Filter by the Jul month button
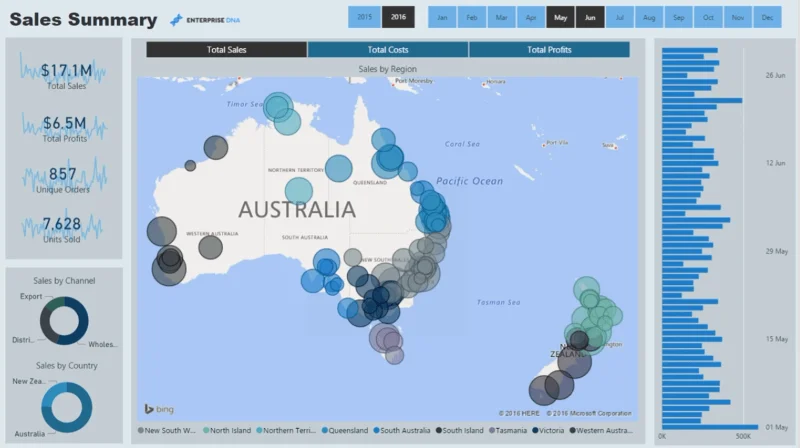This screenshot has width=800, height=448. point(620,17)
